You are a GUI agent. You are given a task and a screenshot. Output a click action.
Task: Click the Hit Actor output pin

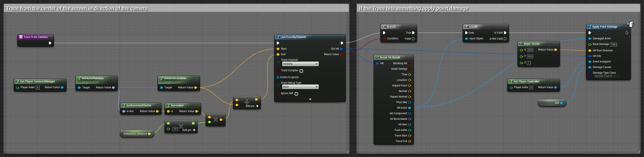click(x=409, y=108)
